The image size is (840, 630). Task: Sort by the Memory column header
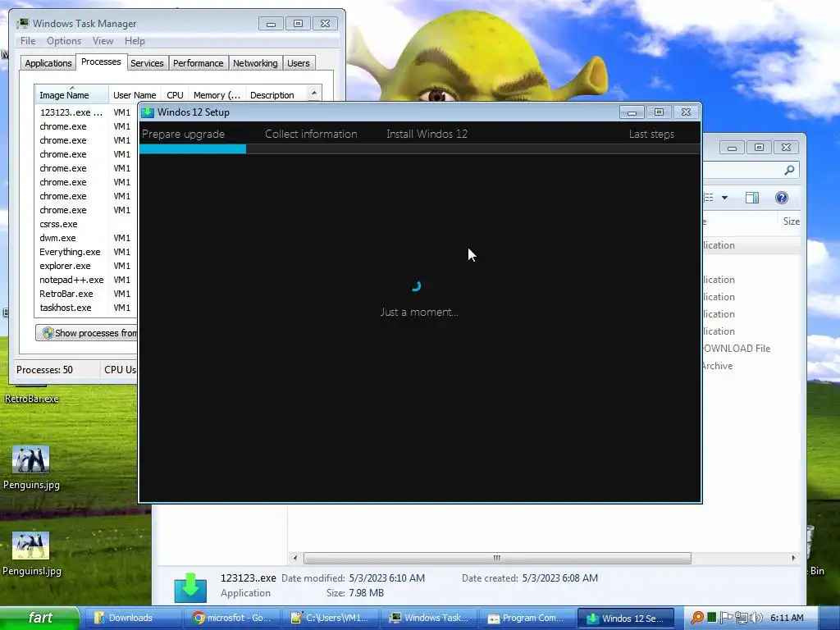pos(217,95)
